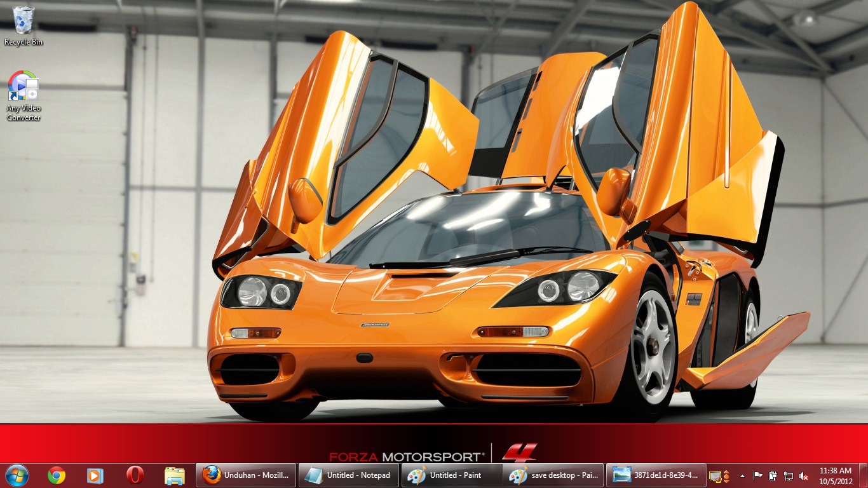Click the battery power plug tray icon

773,476
